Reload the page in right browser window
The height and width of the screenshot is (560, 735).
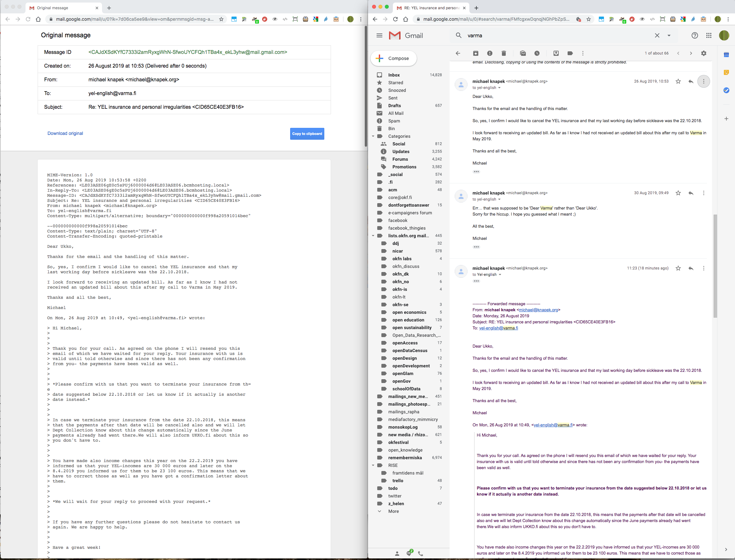pos(395,19)
